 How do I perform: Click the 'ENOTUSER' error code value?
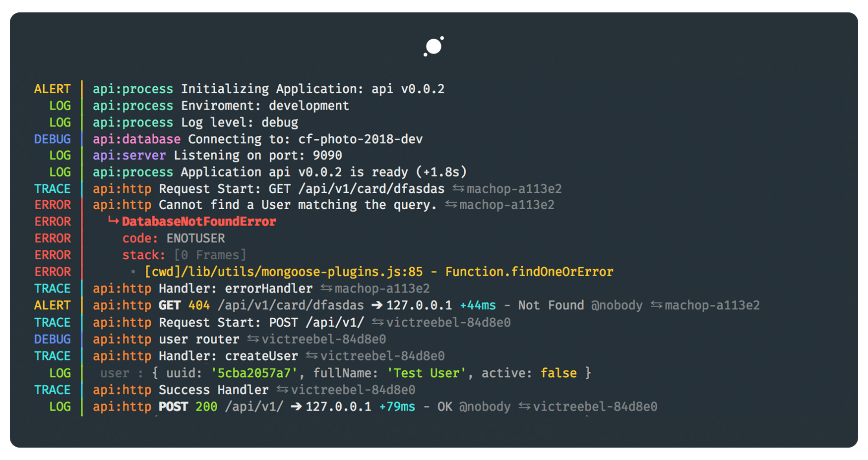click(x=195, y=238)
